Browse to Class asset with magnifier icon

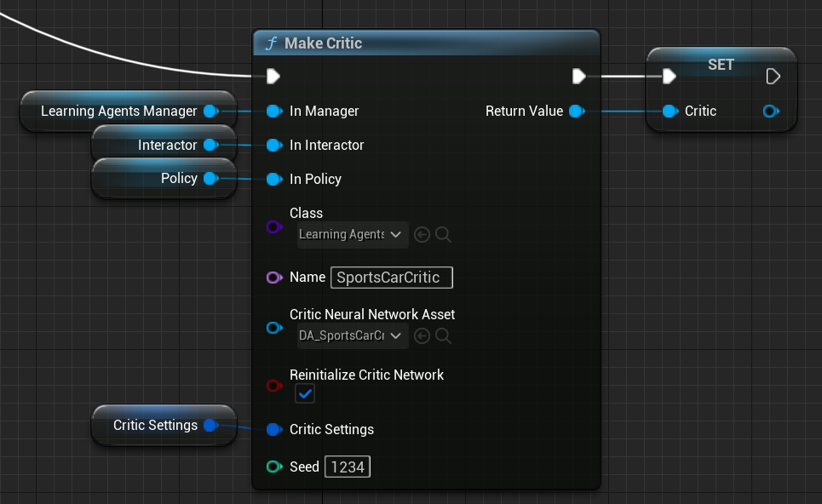tap(443, 234)
